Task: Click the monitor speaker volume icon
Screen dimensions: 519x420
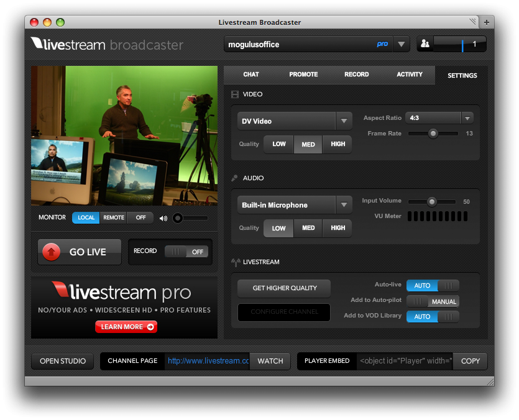Action: pyautogui.click(x=163, y=218)
